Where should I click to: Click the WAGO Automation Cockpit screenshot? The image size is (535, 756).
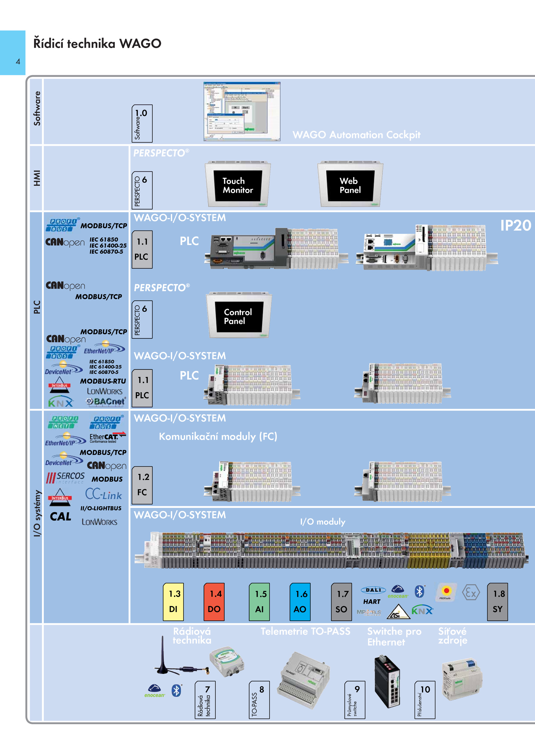pyautogui.click(x=242, y=111)
